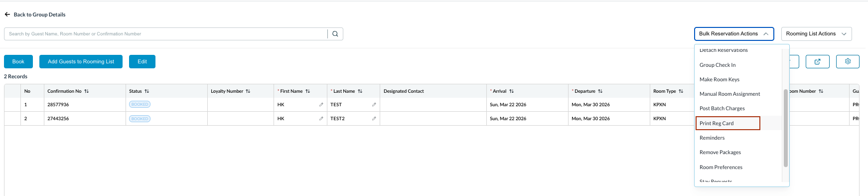Sort by First Name column
Screen dimensions: 868x196
tap(307, 91)
